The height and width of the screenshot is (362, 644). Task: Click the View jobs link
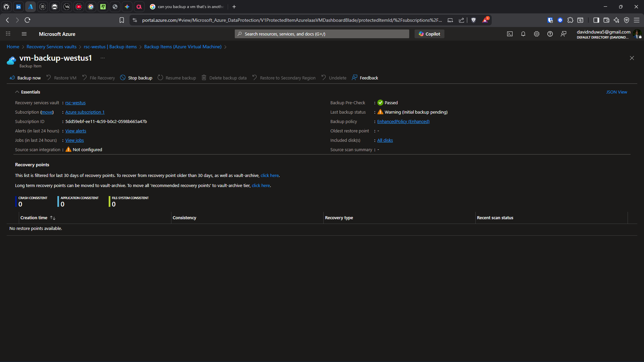74,140
